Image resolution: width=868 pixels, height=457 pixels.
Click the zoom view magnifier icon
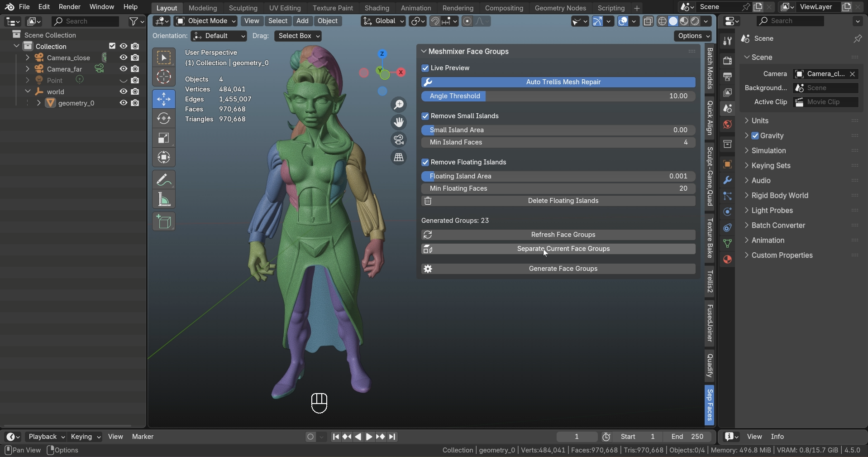pos(399,105)
